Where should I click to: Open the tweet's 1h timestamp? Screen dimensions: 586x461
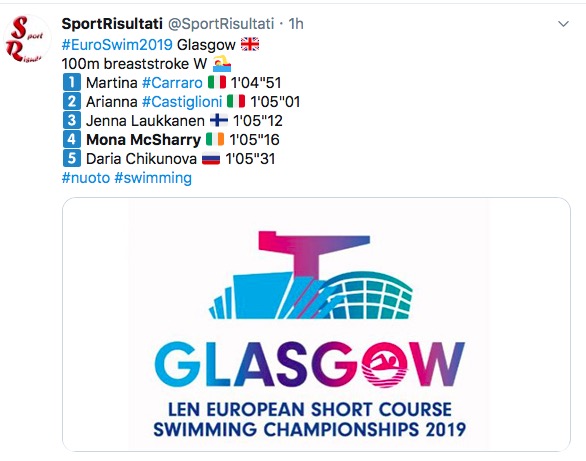tap(296, 24)
